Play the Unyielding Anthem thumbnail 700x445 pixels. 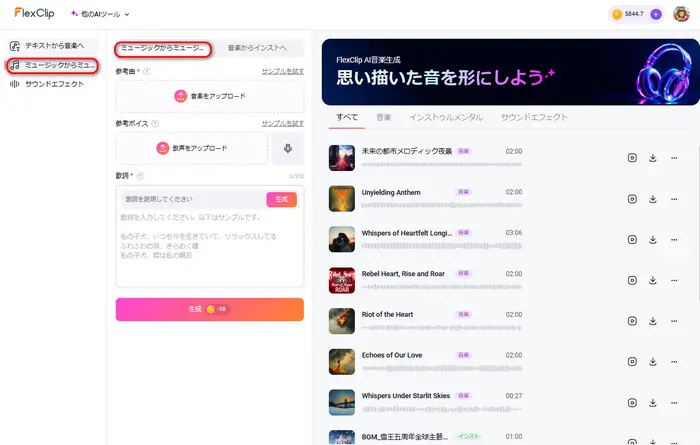[342, 199]
